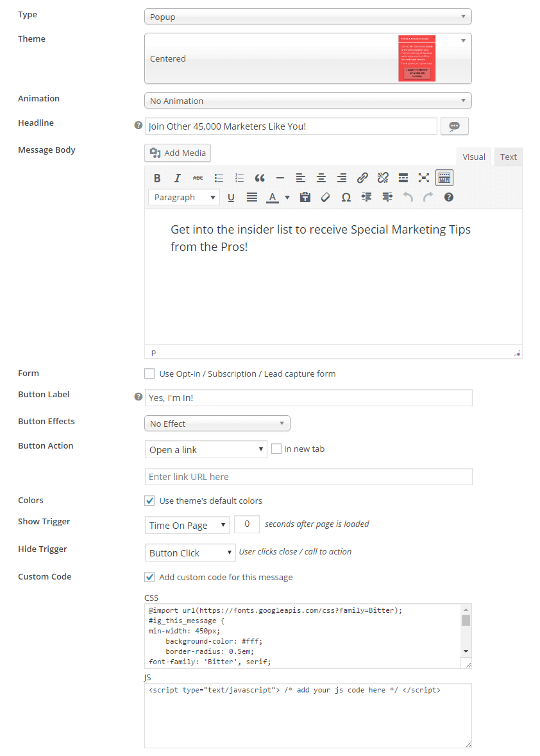540x756 pixels.
Task: Insert a numbered list
Action: coord(239,178)
